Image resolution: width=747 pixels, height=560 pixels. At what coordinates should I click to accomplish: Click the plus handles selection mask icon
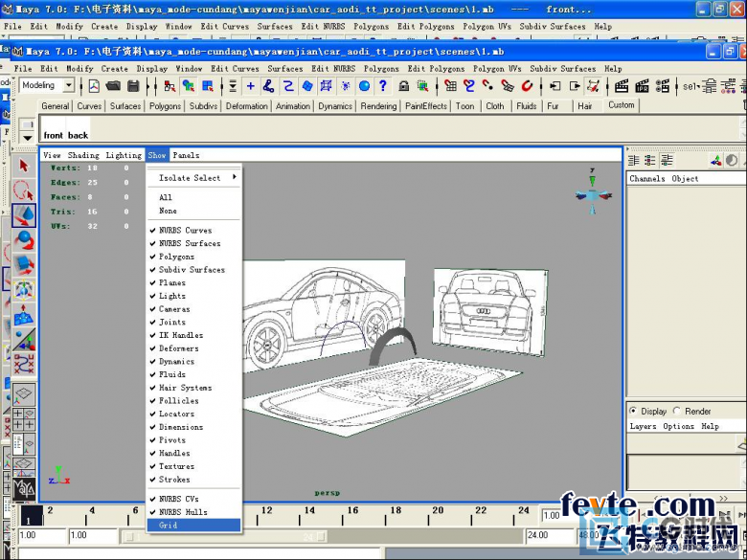(250, 86)
